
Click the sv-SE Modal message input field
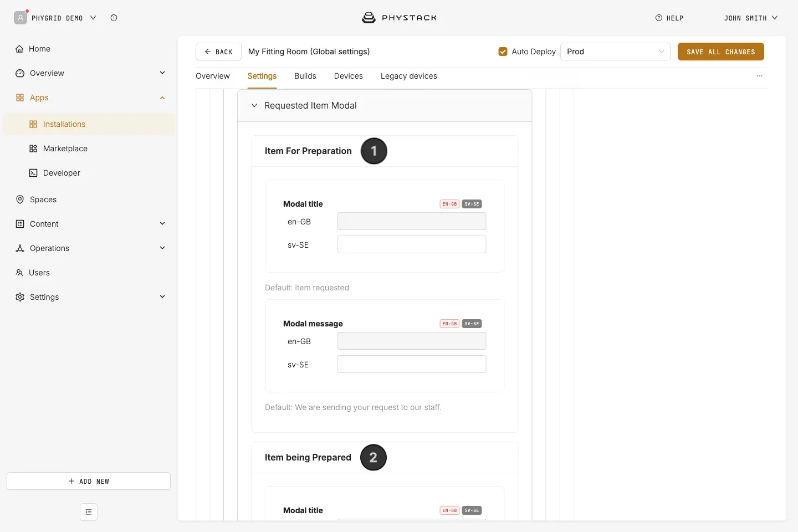(x=412, y=364)
